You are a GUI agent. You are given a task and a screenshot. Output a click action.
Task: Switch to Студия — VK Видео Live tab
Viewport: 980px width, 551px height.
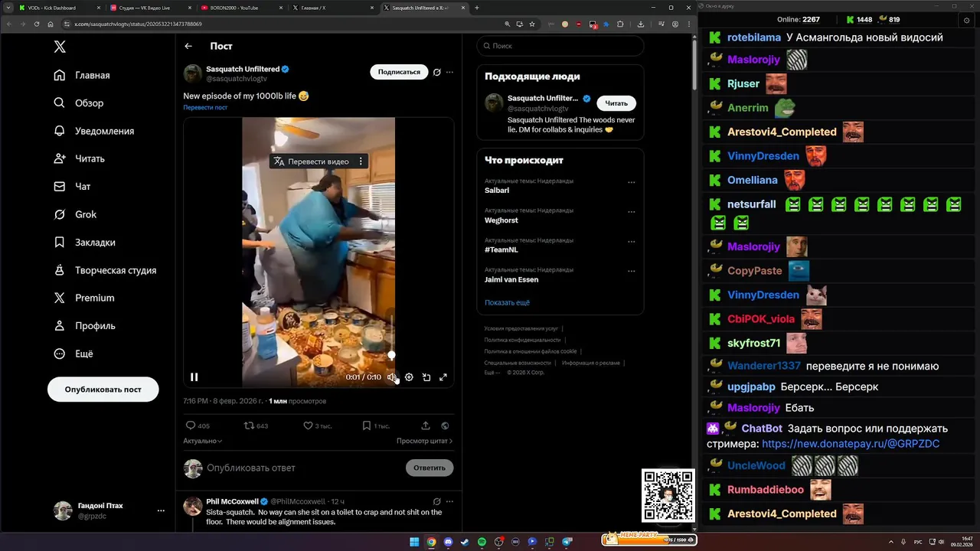point(149,8)
